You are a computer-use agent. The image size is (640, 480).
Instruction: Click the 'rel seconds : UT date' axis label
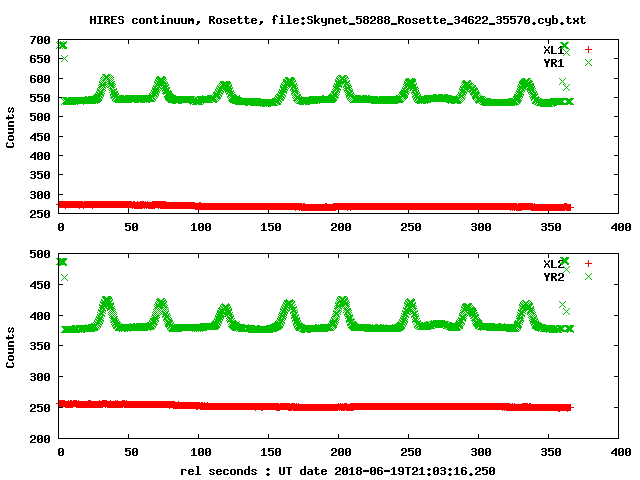pos(338,471)
